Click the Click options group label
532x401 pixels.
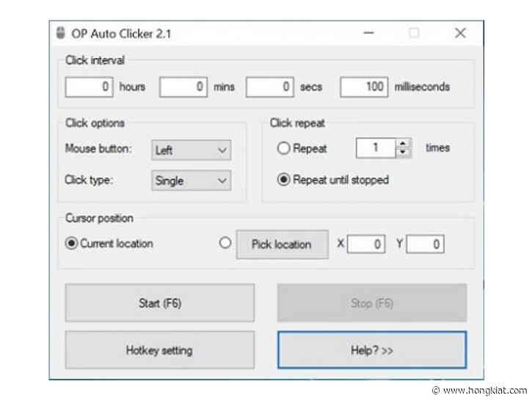(x=95, y=123)
